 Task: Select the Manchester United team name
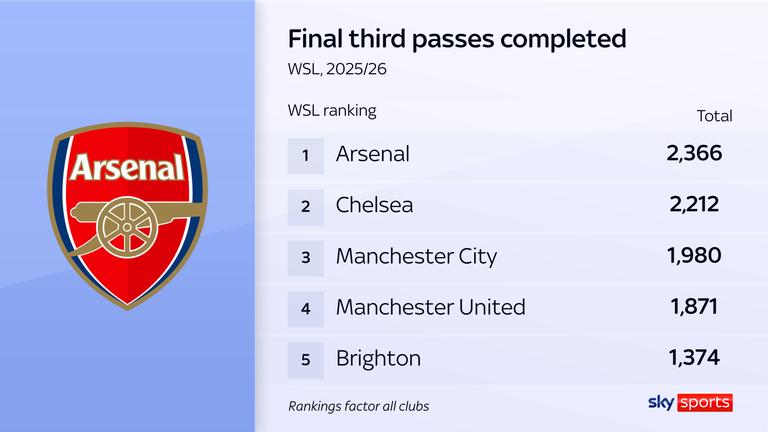point(430,307)
